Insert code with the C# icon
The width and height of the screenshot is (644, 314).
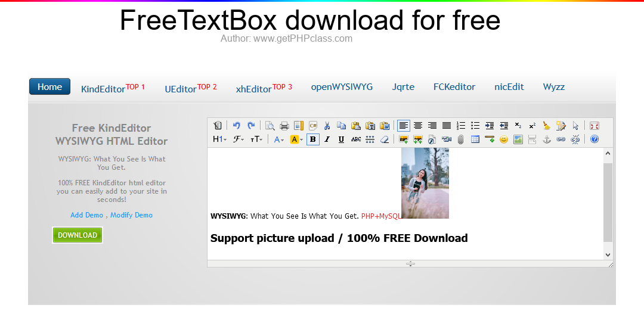coord(313,126)
